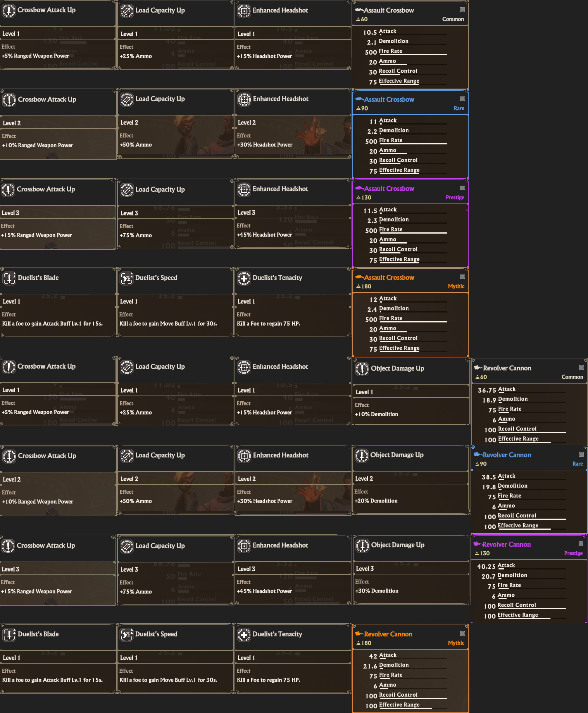Viewport: 588px width, 713px height.
Task: Click the white Common Revolver Cannon weapon icon
Action: [x=478, y=368]
